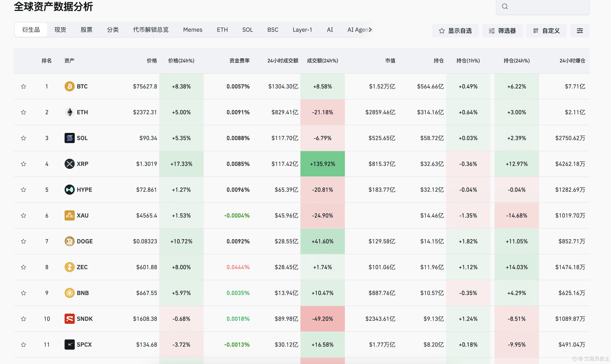Click XAU funding rate -0.0004%
This screenshot has height=364, width=611.
click(x=237, y=215)
